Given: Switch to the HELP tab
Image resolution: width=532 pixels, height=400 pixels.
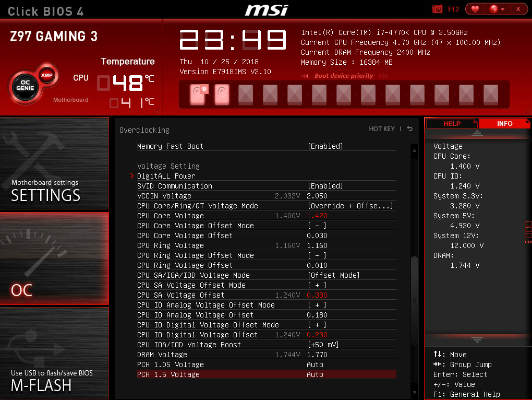Looking at the screenshot, I should (x=452, y=123).
